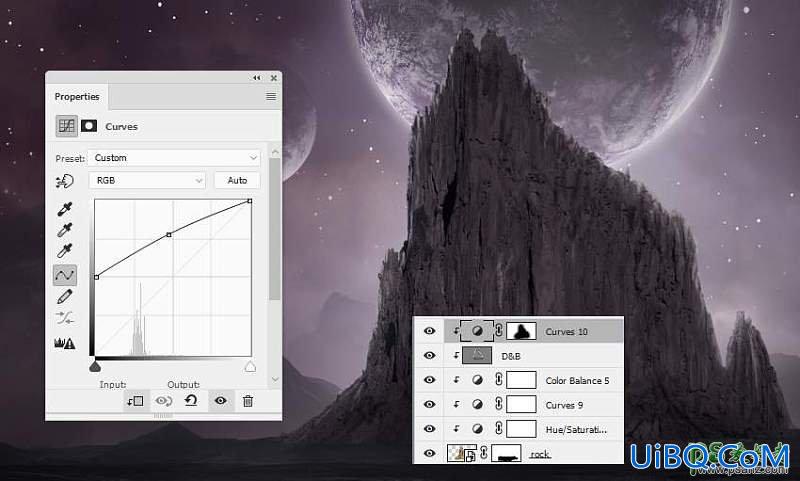Open the RGB channel dropdown
This screenshot has height=481, width=800.
point(147,180)
